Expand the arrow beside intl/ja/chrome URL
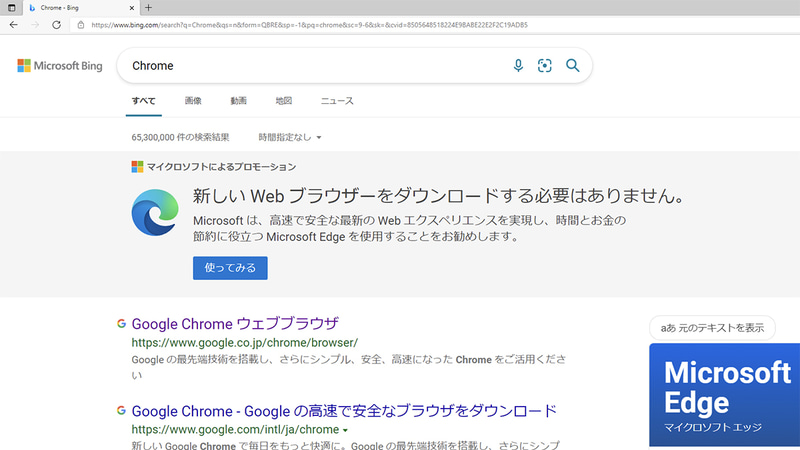The height and width of the screenshot is (450, 800). click(x=345, y=431)
